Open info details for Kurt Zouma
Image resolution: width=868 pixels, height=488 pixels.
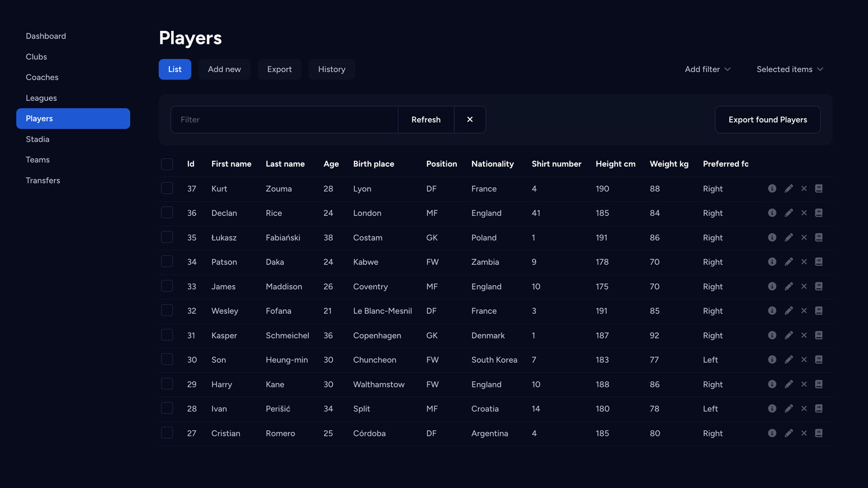point(772,189)
